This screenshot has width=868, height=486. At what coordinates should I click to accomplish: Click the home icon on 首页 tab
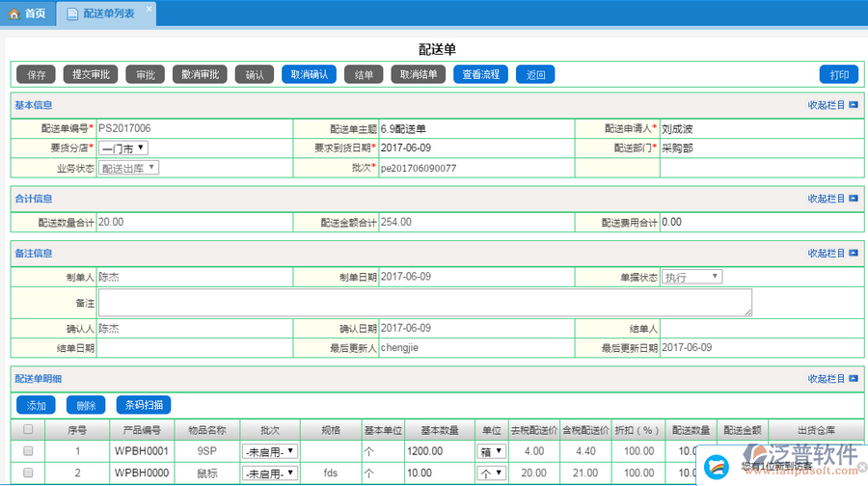pos(14,13)
